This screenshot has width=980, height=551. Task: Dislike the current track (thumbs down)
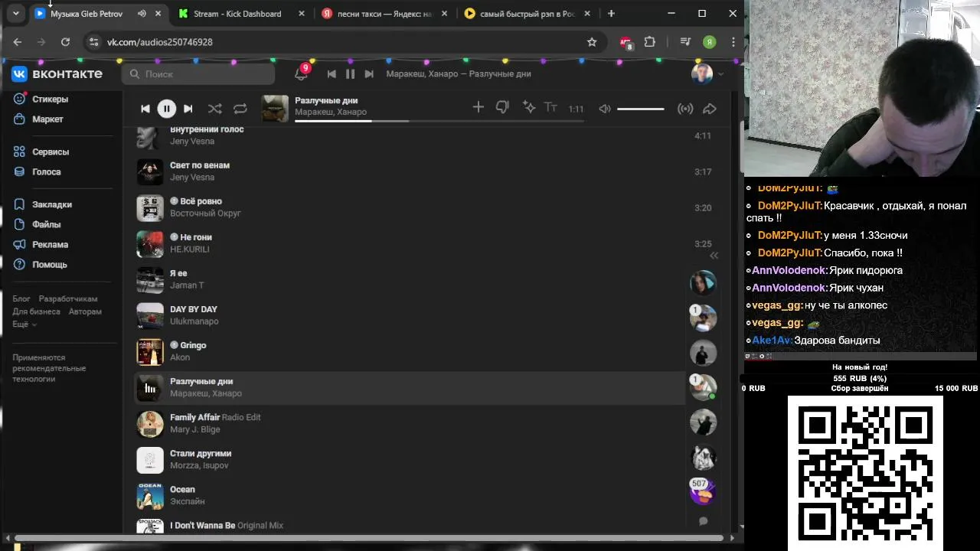point(502,108)
